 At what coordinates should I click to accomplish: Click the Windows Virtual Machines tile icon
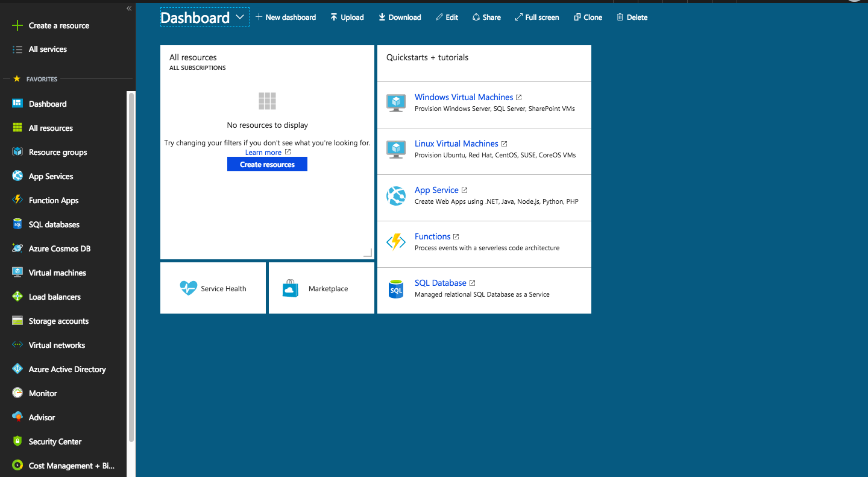click(396, 103)
